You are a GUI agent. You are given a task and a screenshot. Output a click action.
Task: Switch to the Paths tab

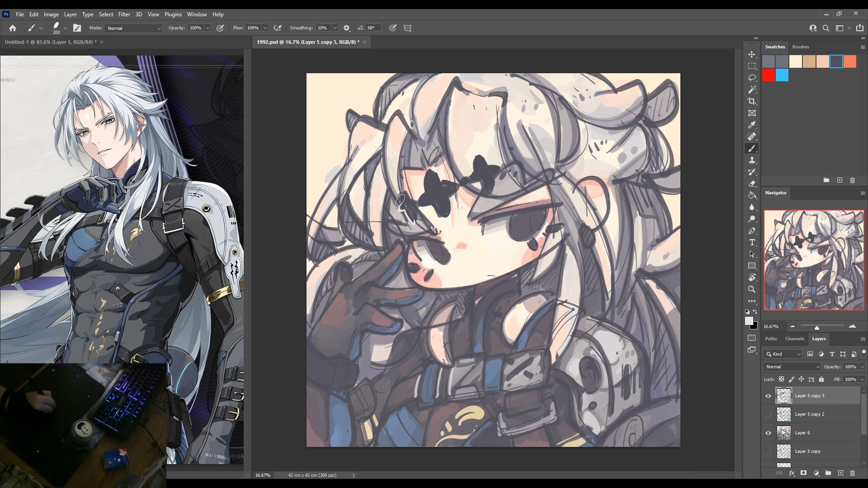click(x=771, y=339)
